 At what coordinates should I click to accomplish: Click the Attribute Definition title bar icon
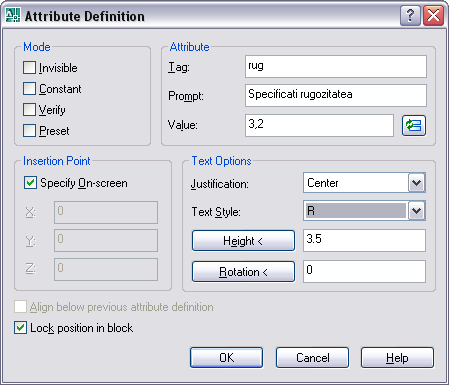[13, 15]
